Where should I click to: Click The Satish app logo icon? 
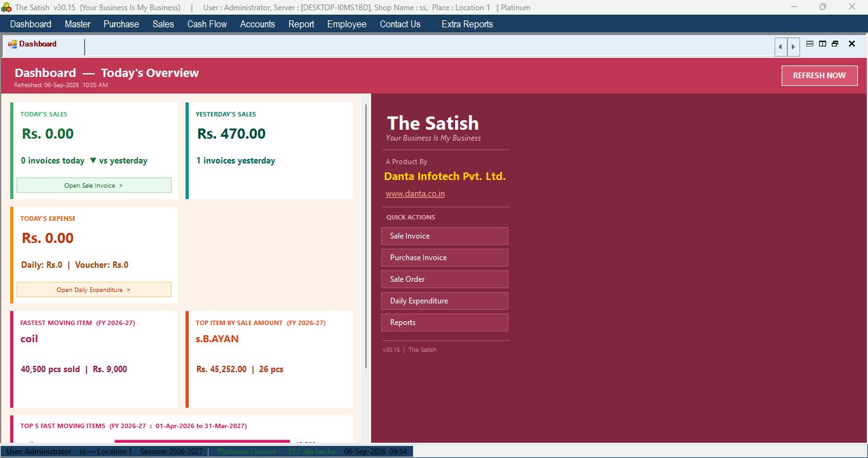point(6,7)
